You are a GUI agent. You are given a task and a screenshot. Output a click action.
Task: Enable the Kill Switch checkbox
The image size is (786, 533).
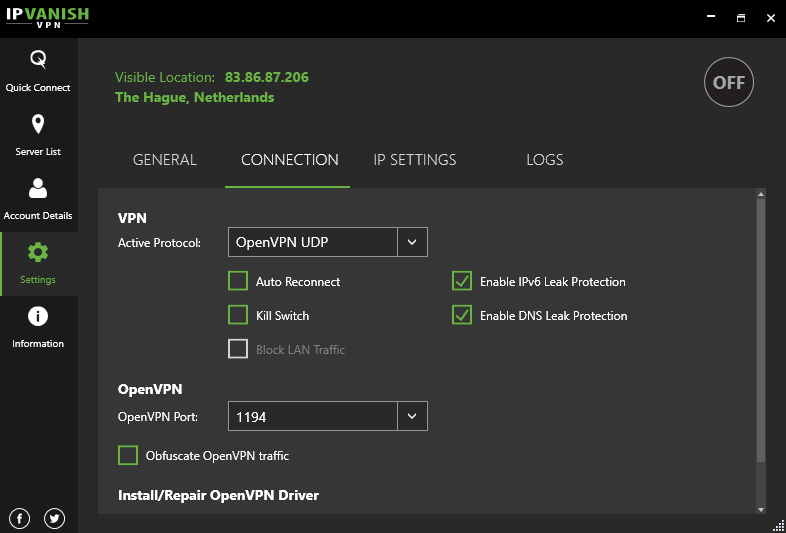point(238,315)
